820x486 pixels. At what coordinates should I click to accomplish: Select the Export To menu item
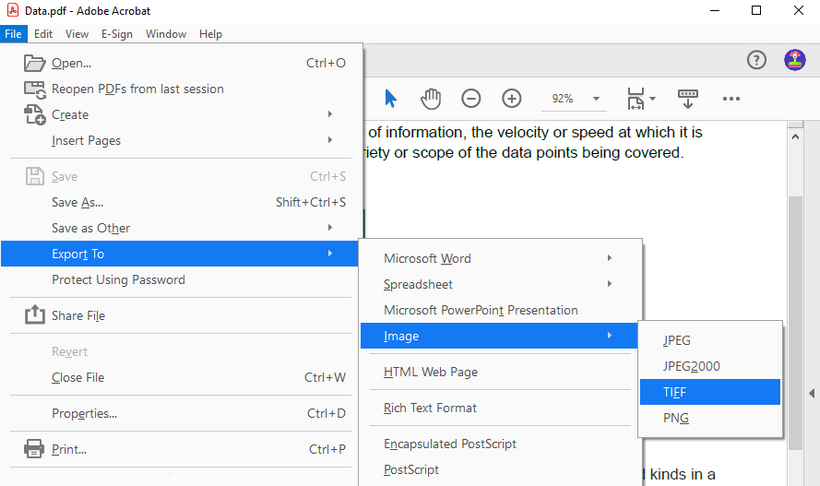tap(180, 254)
